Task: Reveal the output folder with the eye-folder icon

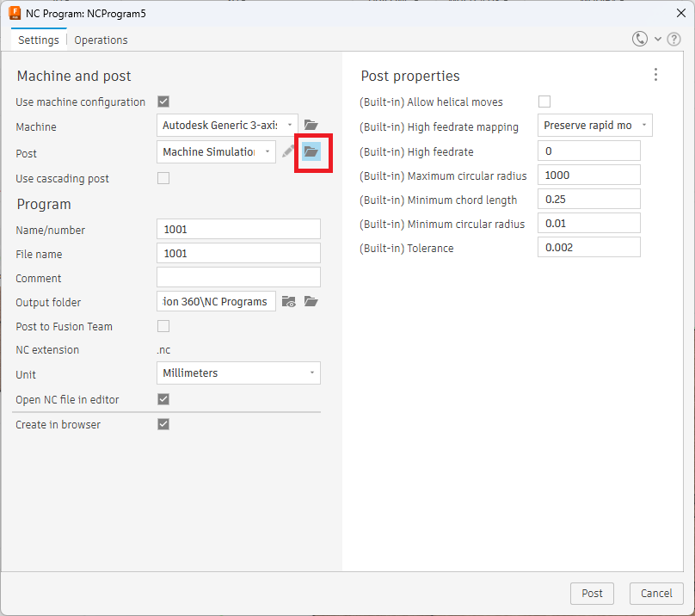Action: 289,301
